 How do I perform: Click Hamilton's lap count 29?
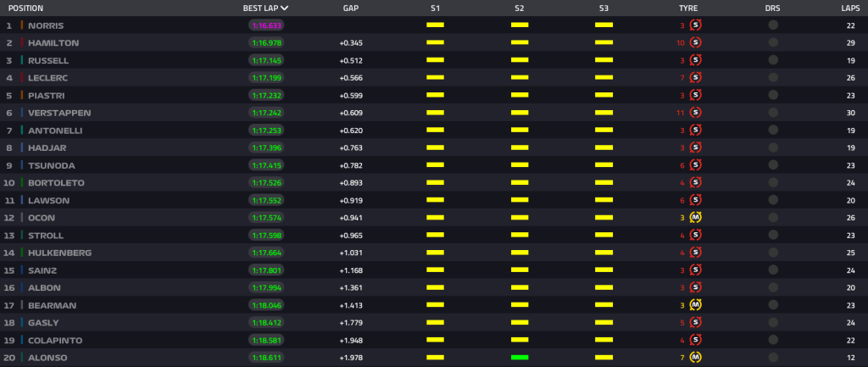[x=849, y=42]
